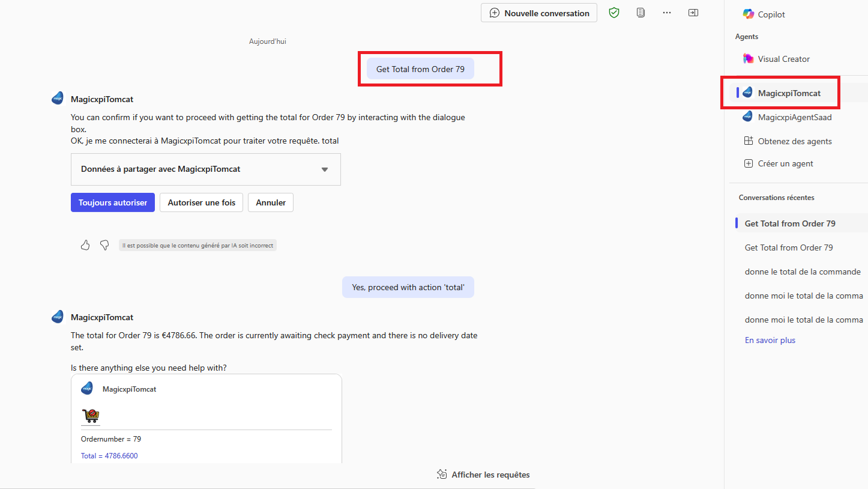
Task: Click the green shield protection icon
Action: [614, 13]
